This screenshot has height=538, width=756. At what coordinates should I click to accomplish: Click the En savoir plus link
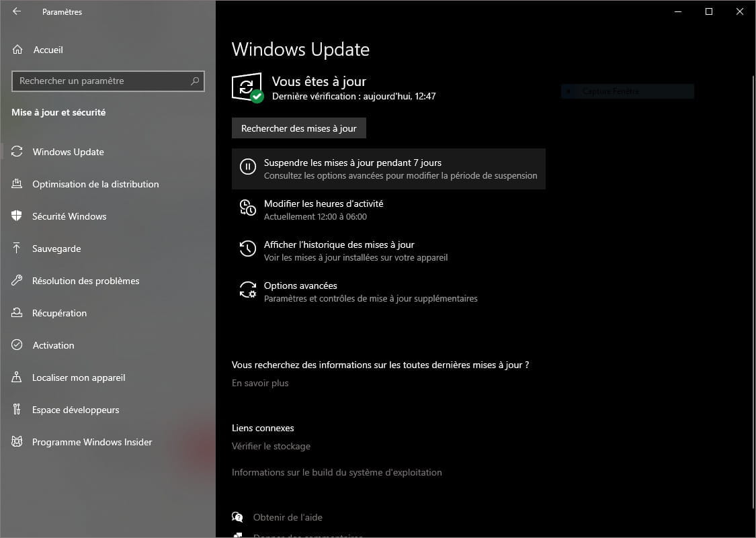click(260, 384)
